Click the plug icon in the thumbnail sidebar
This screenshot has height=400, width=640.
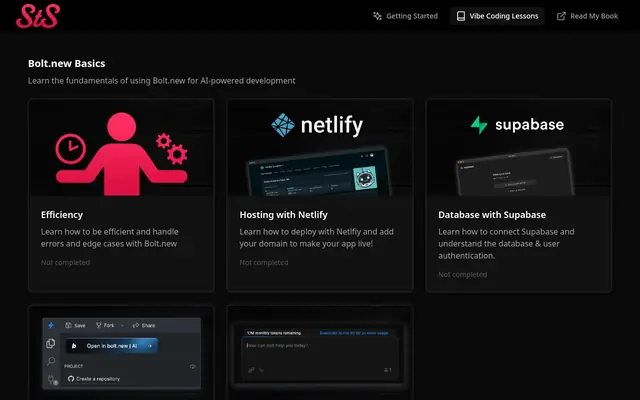tap(52, 380)
